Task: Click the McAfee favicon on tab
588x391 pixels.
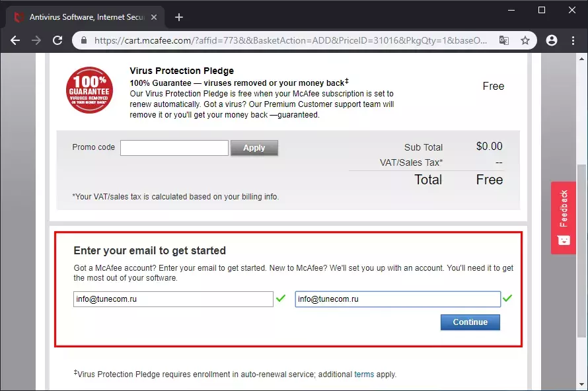Action: (x=18, y=17)
